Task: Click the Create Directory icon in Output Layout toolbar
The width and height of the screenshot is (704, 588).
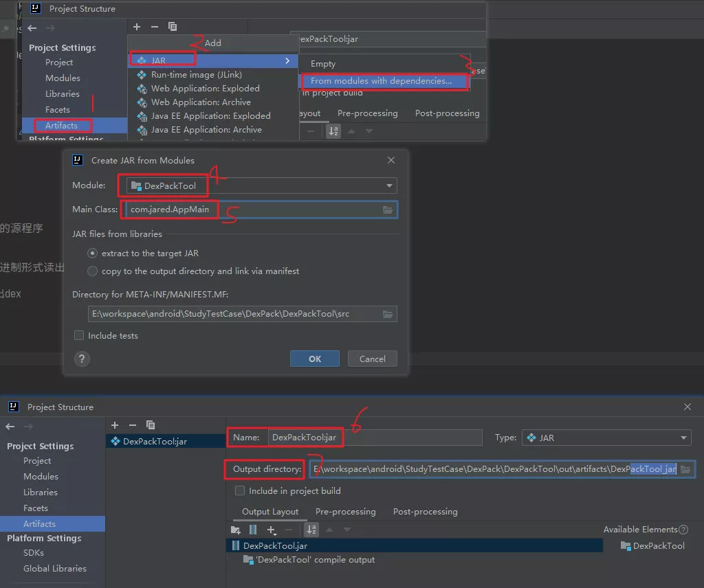Action: pos(236,530)
